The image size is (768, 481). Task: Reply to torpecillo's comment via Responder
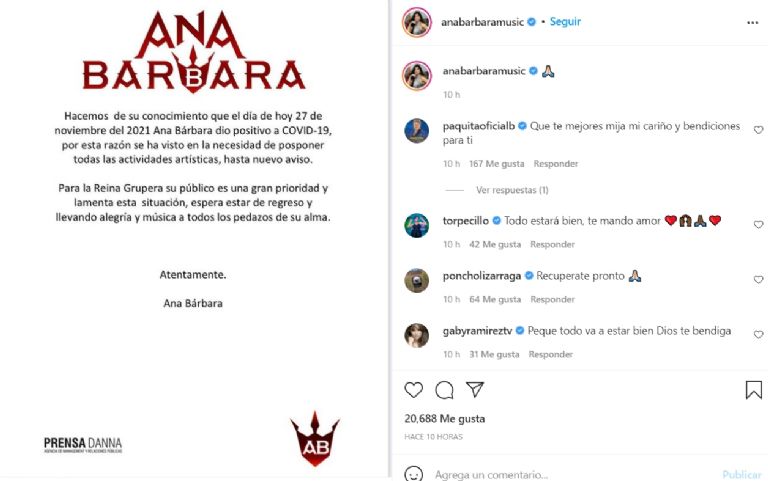(552, 244)
